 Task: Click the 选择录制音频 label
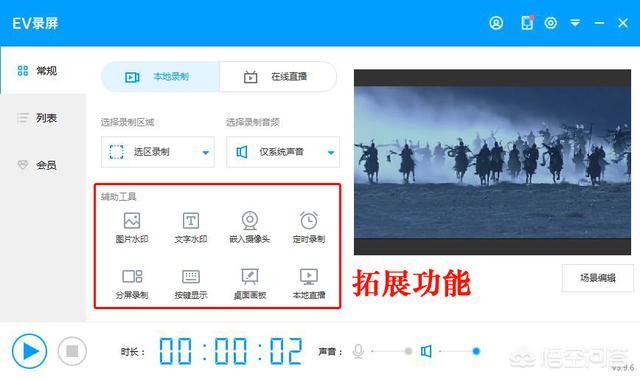253,122
